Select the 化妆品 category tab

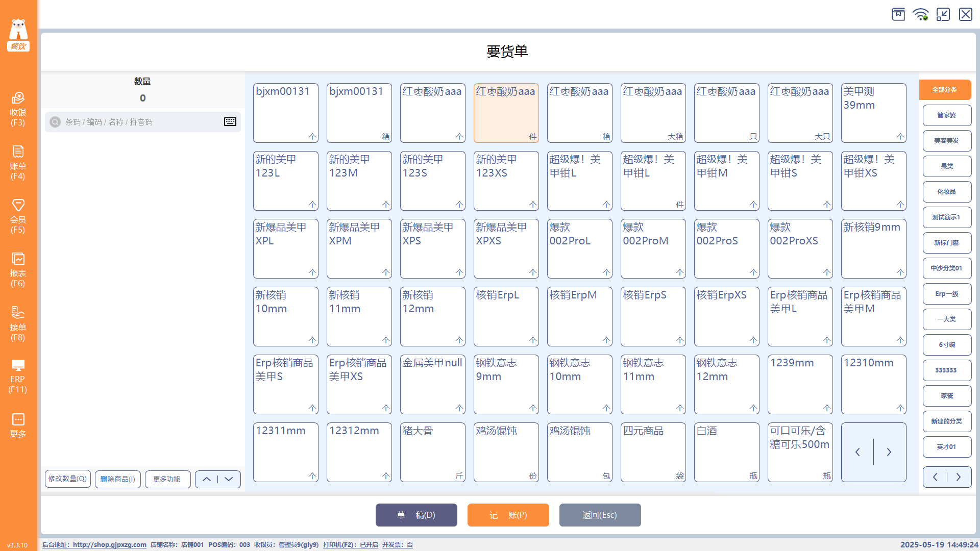coord(946,192)
